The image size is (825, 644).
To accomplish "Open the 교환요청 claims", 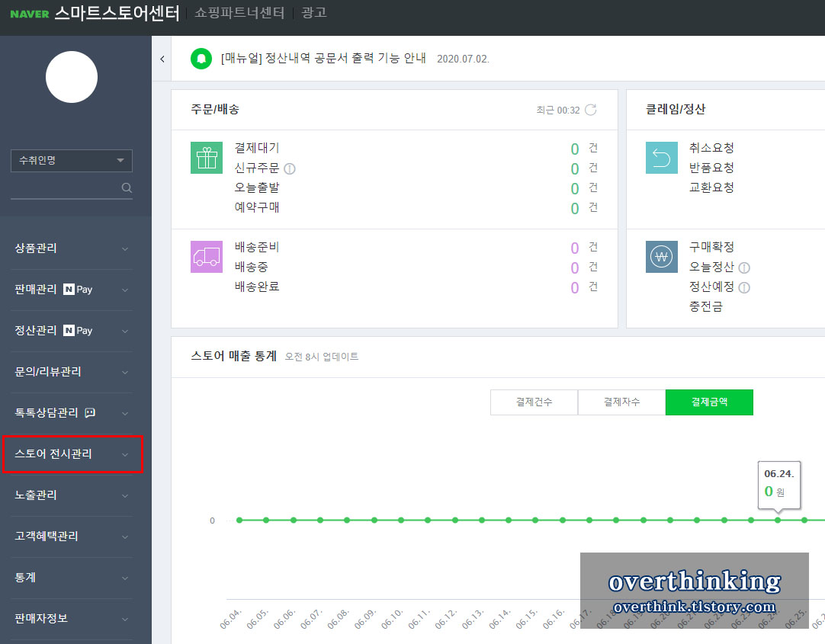I will point(711,187).
